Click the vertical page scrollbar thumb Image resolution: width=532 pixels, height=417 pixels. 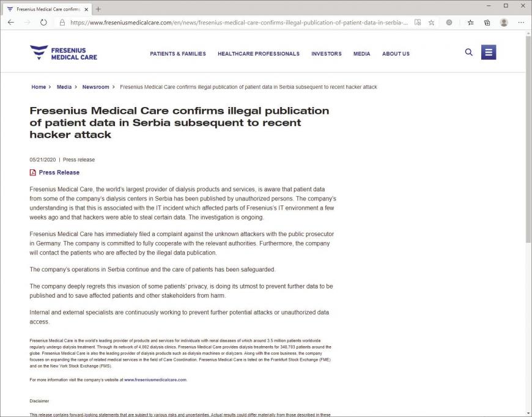coord(528,139)
